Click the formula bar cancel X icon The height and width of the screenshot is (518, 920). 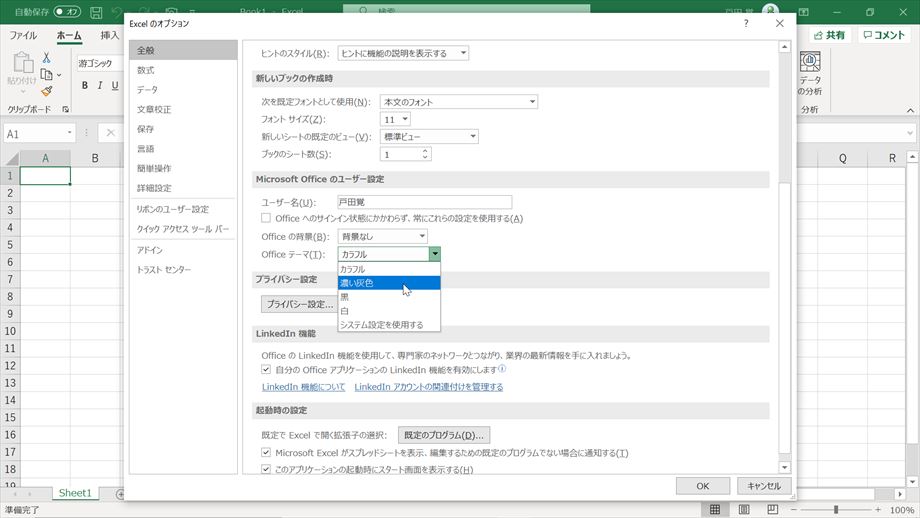110,133
